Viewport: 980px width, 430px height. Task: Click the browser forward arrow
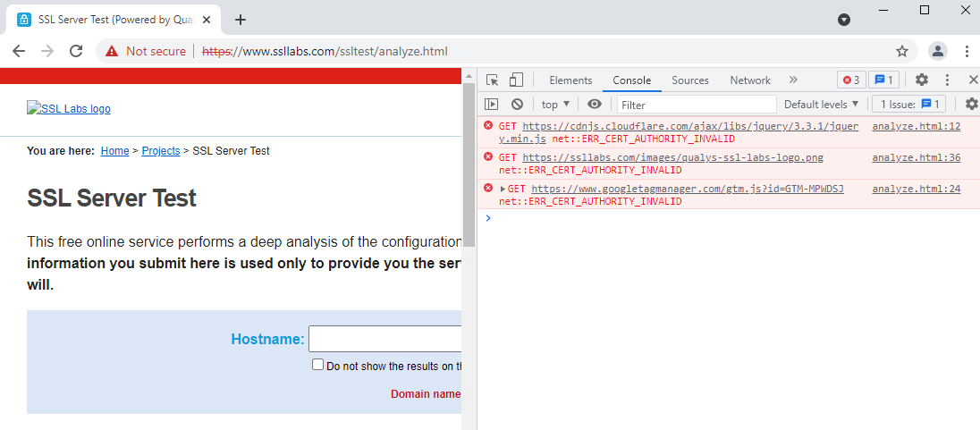coord(46,51)
